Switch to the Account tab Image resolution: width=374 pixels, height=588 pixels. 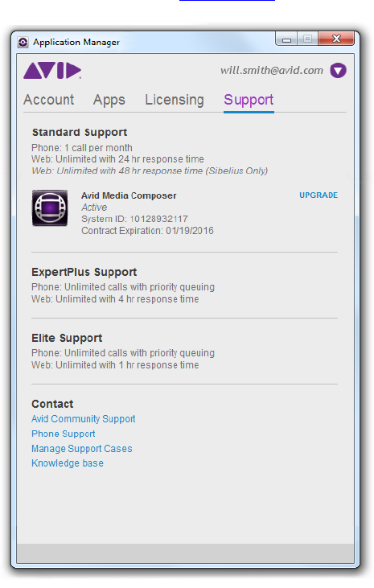click(49, 100)
